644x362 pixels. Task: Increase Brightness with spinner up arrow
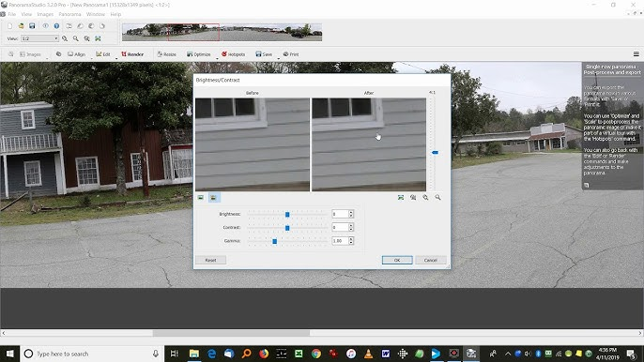[x=351, y=212]
